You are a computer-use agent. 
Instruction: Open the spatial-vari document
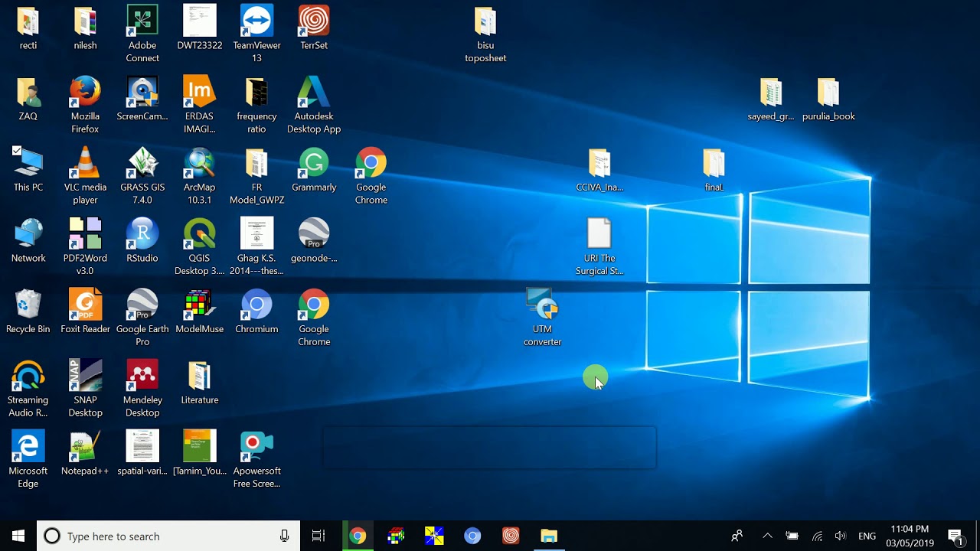142,454
